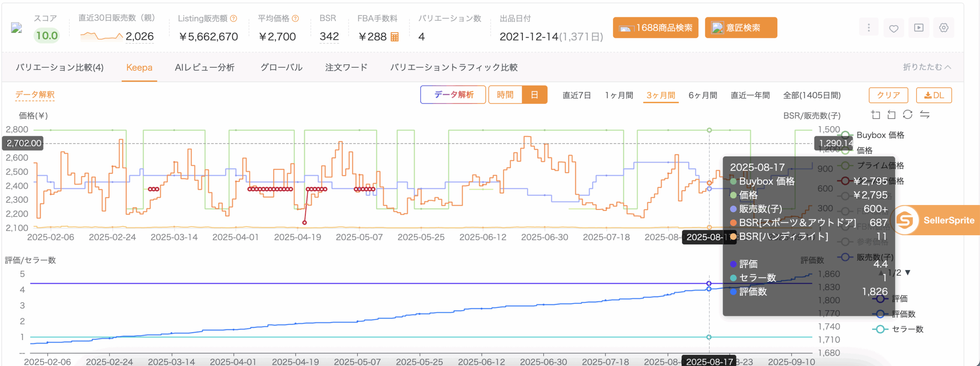Download data with DL button
The image size is (980, 366).
pos(934,95)
